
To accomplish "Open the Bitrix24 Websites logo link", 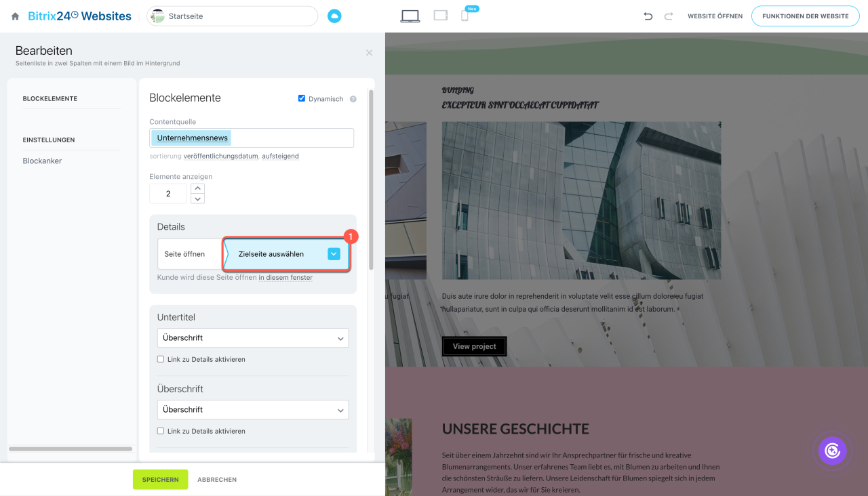I will pos(80,16).
